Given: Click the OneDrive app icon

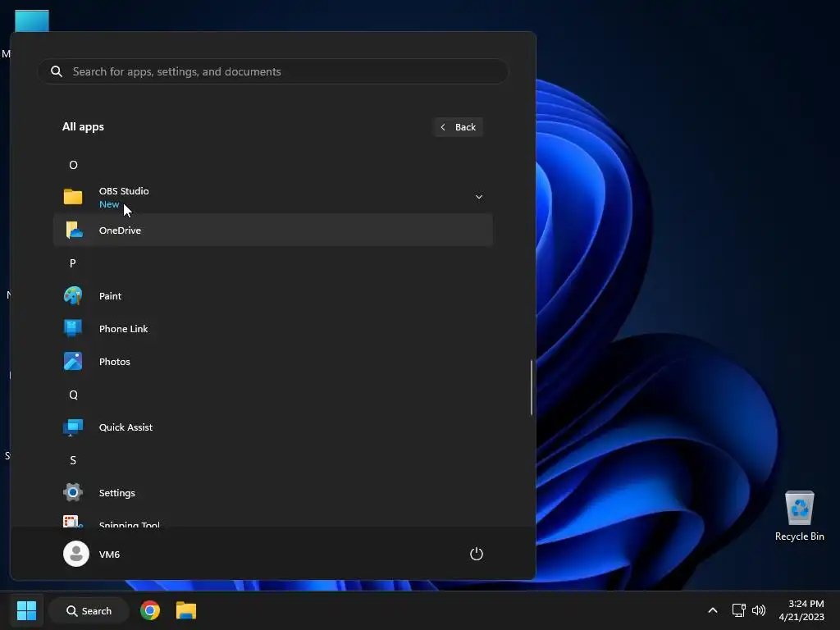Looking at the screenshot, I should [74, 231].
